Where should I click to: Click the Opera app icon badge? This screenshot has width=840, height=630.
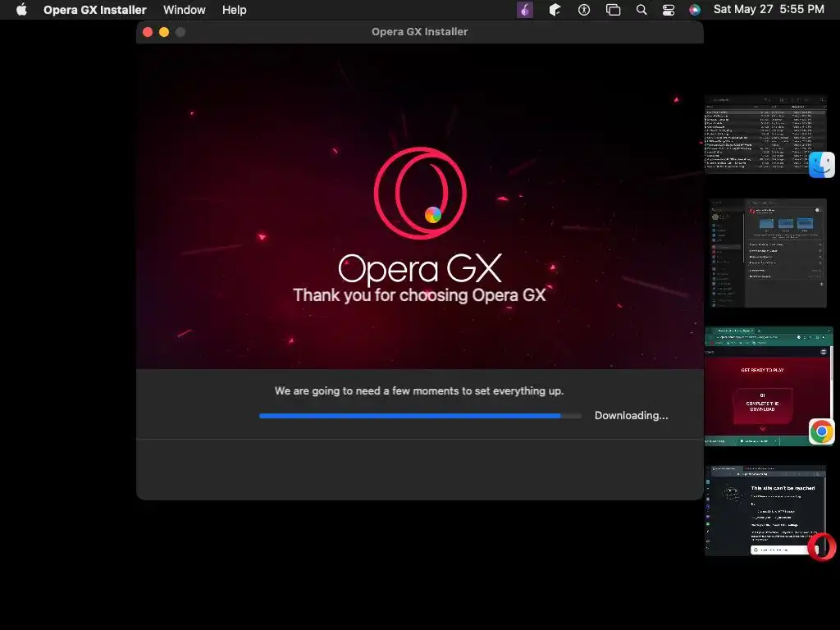click(x=822, y=546)
